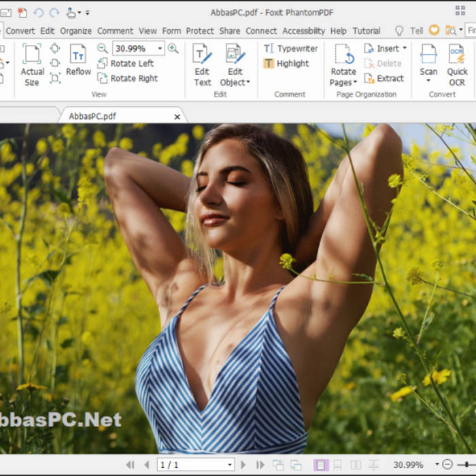The height and width of the screenshot is (476, 476).
Task: Enable single page view in status bar
Action: 320,465
